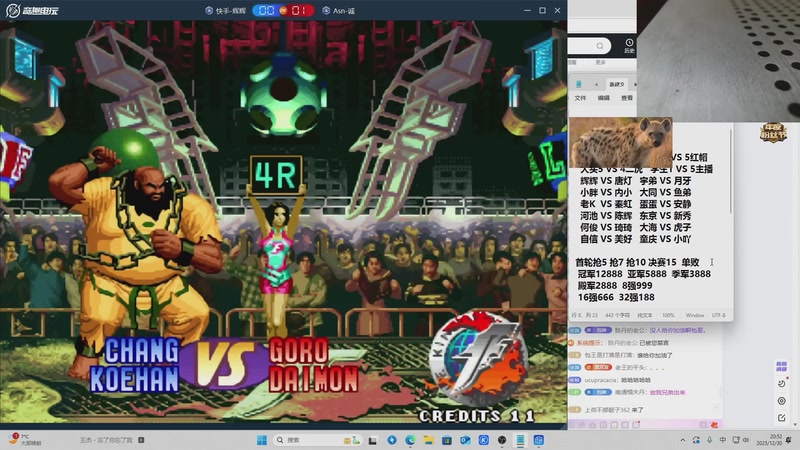The height and width of the screenshot is (450, 800).
Task: Click the edit/compose icon on right sidebar
Action: (x=781, y=418)
